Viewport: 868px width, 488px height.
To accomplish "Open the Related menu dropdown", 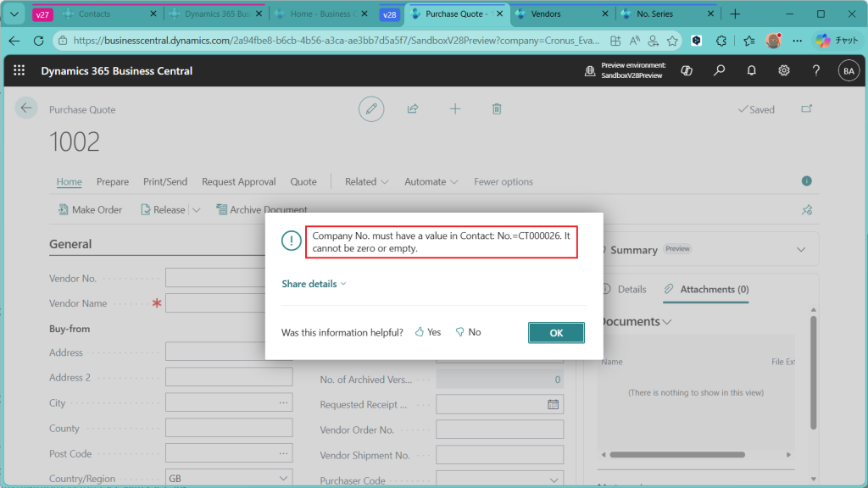I will click(x=366, y=181).
